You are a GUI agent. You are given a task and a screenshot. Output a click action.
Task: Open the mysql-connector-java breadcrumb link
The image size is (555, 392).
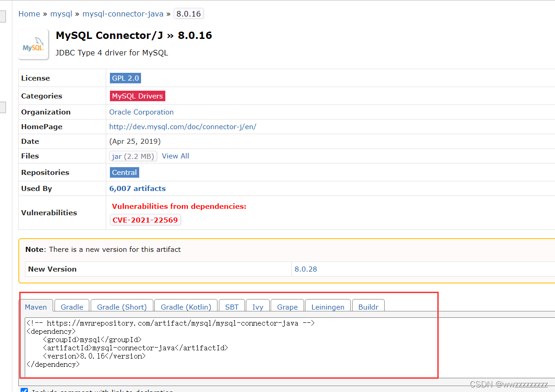pos(123,14)
